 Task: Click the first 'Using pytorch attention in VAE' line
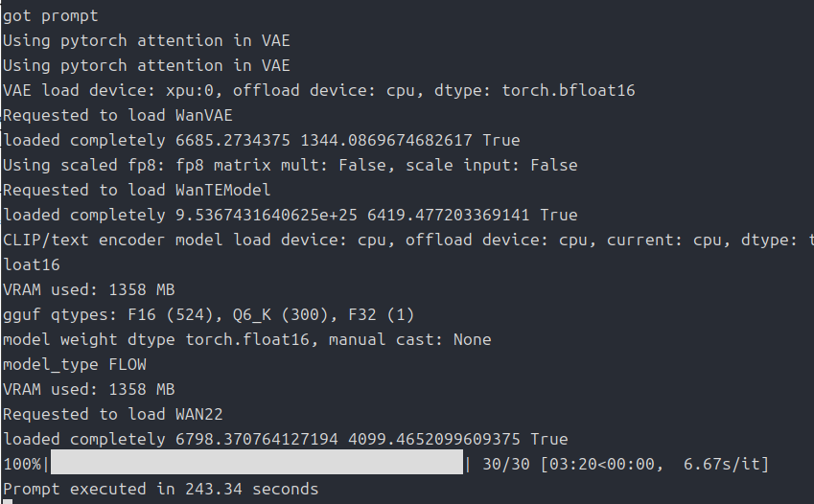[x=146, y=40]
